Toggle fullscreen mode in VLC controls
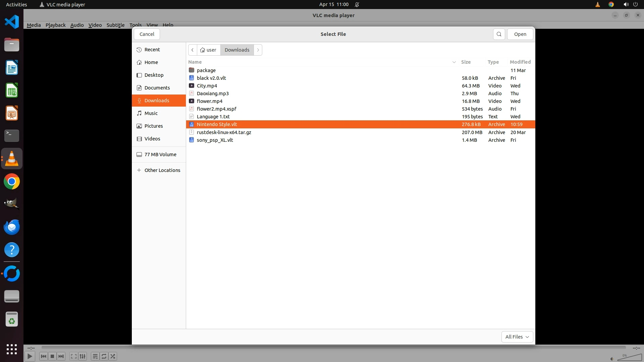644x362 pixels. 74,356
